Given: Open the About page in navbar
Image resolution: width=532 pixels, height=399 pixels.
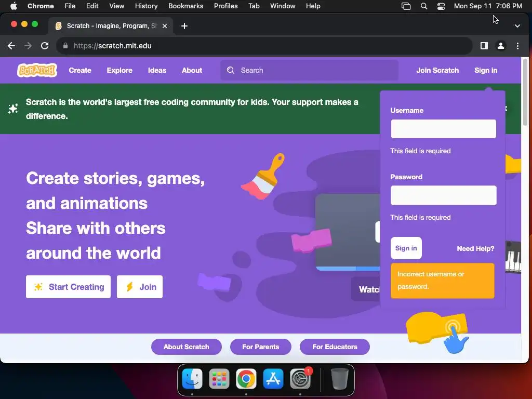Looking at the screenshot, I should (192, 70).
